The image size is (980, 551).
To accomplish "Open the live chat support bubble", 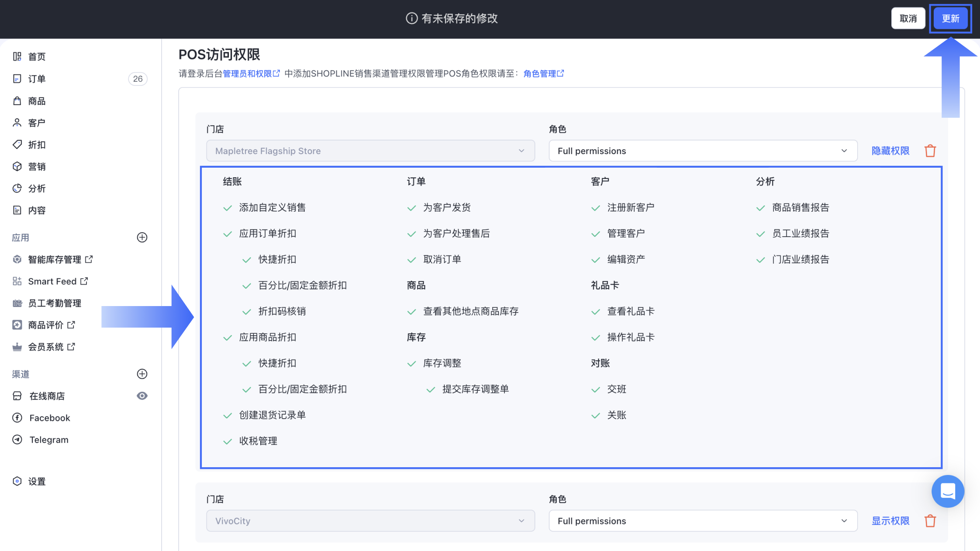I will 947,491.
